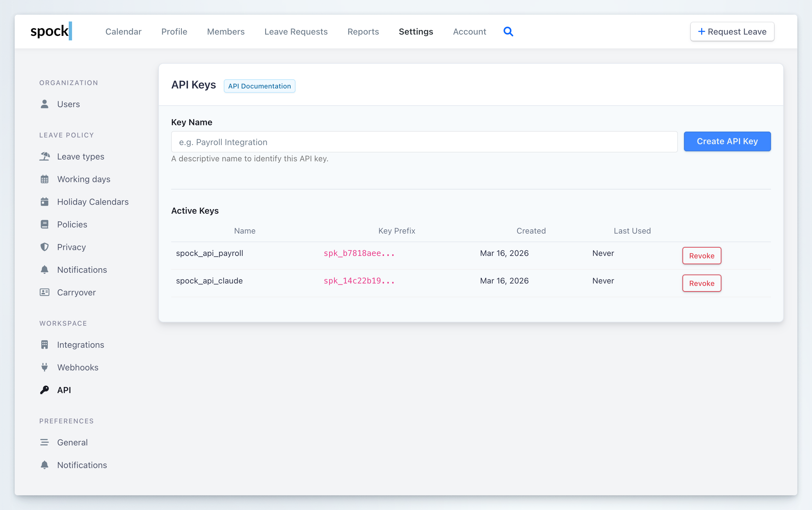The width and height of the screenshot is (812, 510).
Task: Click the Create API Key button
Action: [727, 141]
